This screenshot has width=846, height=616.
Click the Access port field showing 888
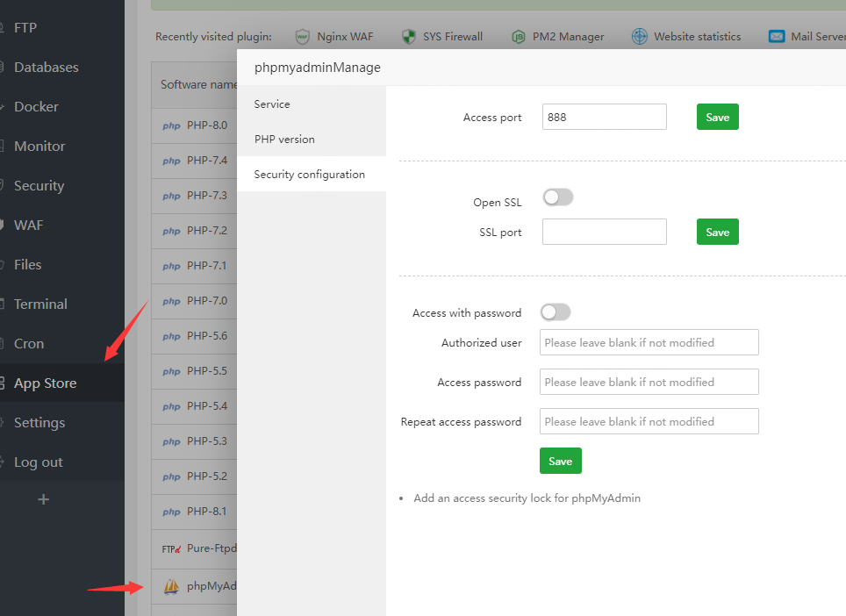[605, 117]
